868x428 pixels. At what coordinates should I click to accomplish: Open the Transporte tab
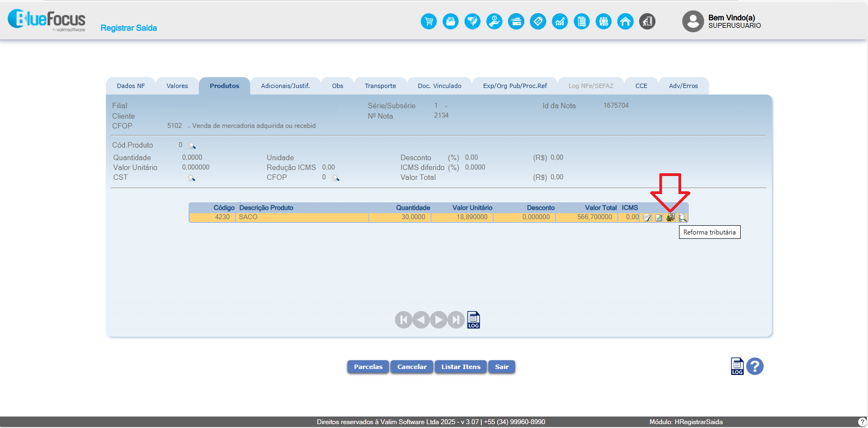[x=380, y=86]
